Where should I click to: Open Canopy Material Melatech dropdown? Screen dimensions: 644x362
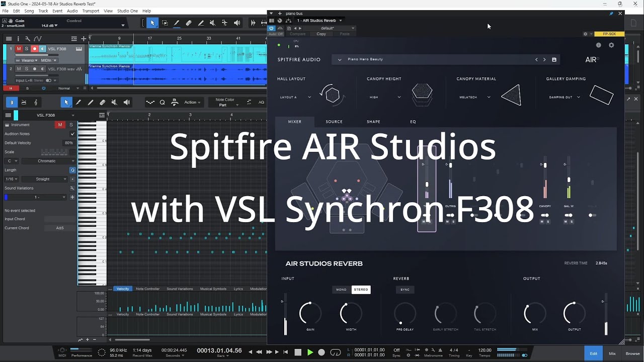475,97
